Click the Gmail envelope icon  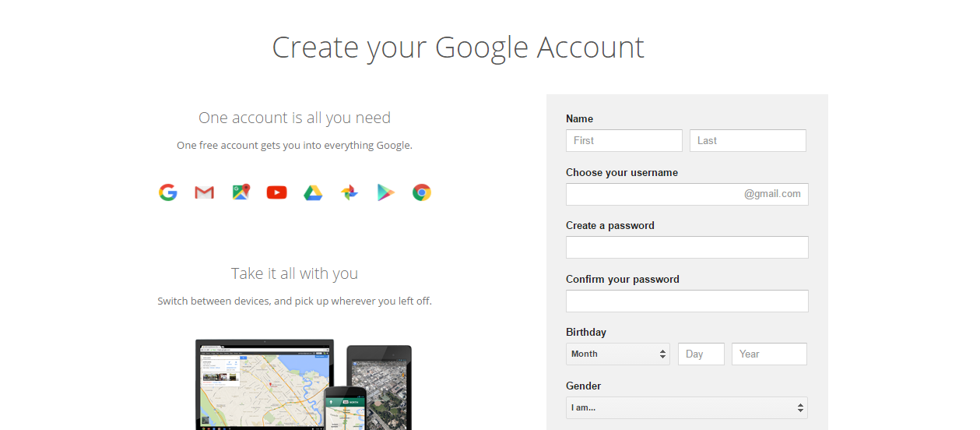(x=204, y=192)
